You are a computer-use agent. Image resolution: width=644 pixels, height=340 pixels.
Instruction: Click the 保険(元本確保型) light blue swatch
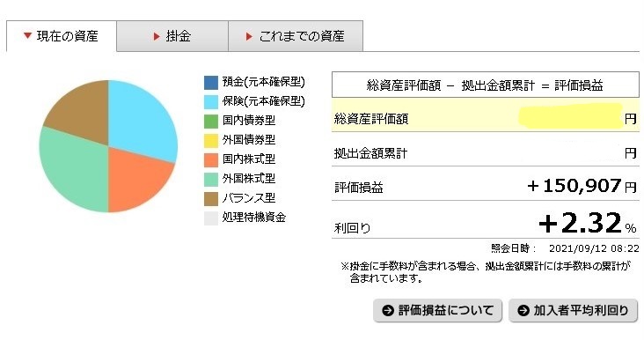click(211, 101)
